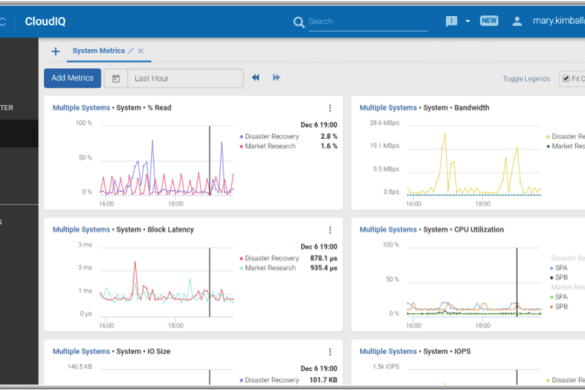Image resolution: width=585 pixels, height=390 pixels.
Task: Step forward in time with fast-forward arrows
Action: (x=276, y=78)
